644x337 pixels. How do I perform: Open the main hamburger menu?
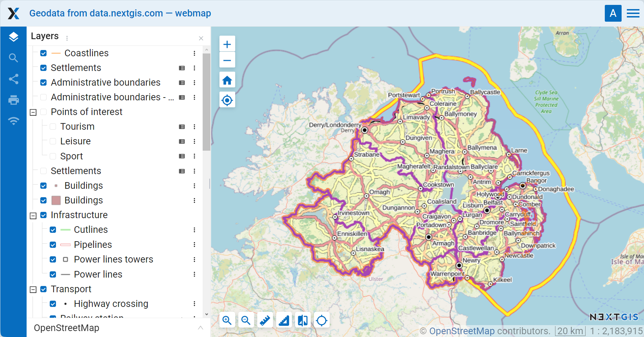[x=633, y=13]
